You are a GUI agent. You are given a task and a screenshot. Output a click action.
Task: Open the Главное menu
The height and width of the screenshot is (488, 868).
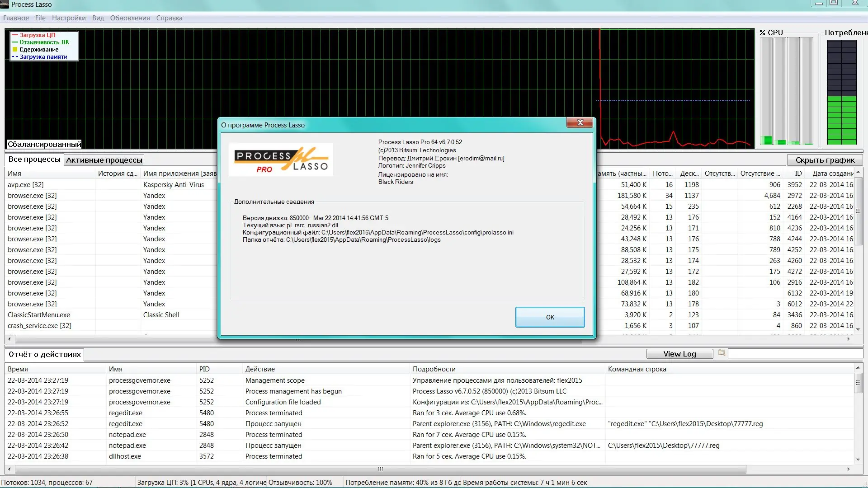pyautogui.click(x=16, y=18)
